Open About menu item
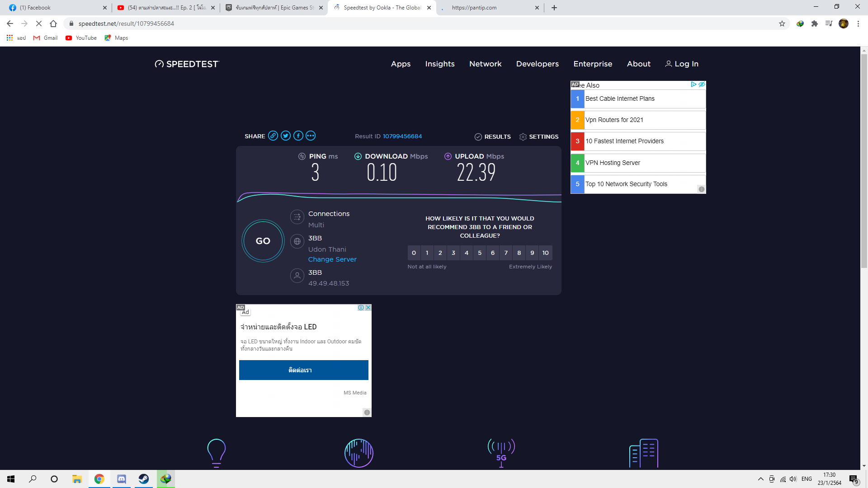Image resolution: width=868 pixels, height=488 pixels. pyautogui.click(x=639, y=64)
